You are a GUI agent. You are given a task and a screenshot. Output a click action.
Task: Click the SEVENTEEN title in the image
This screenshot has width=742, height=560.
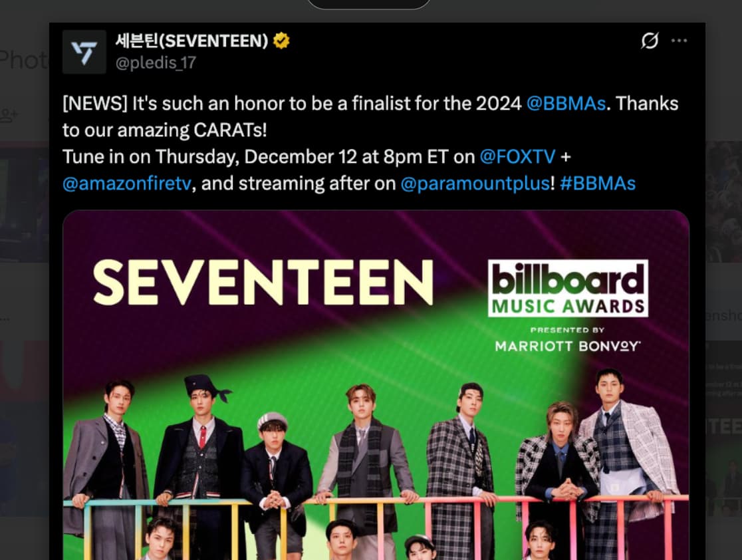tap(263, 282)
